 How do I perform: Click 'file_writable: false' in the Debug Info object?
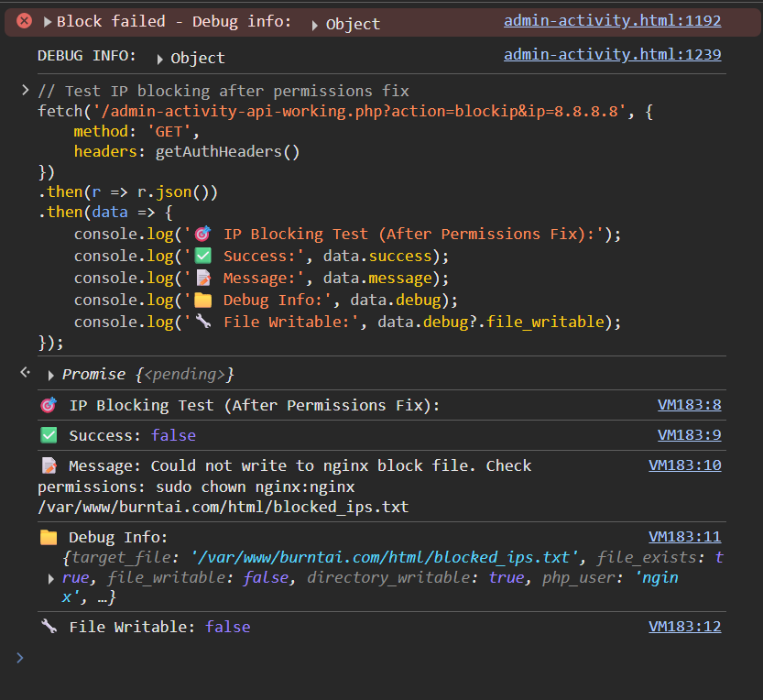pos(198,578)
